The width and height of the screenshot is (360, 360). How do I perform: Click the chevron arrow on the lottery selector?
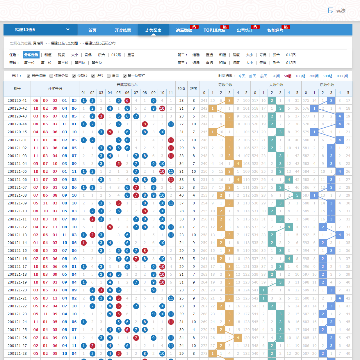pyautogui.click(x=68, y=30)
